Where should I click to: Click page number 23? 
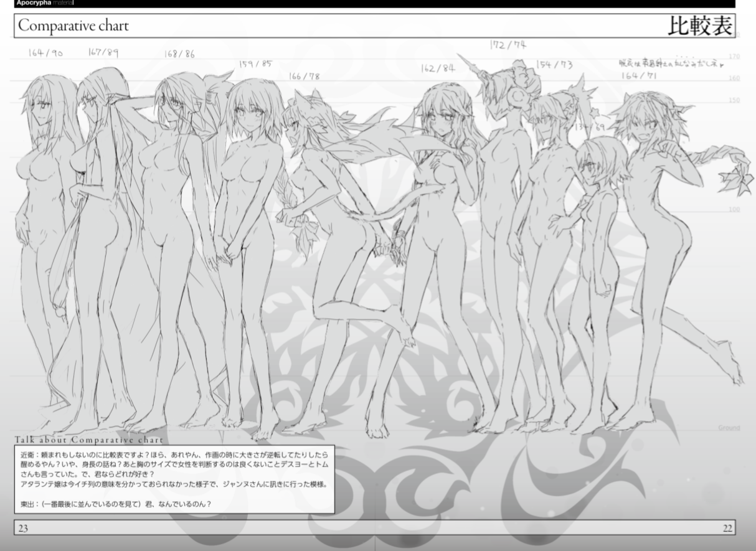[23, 528]
